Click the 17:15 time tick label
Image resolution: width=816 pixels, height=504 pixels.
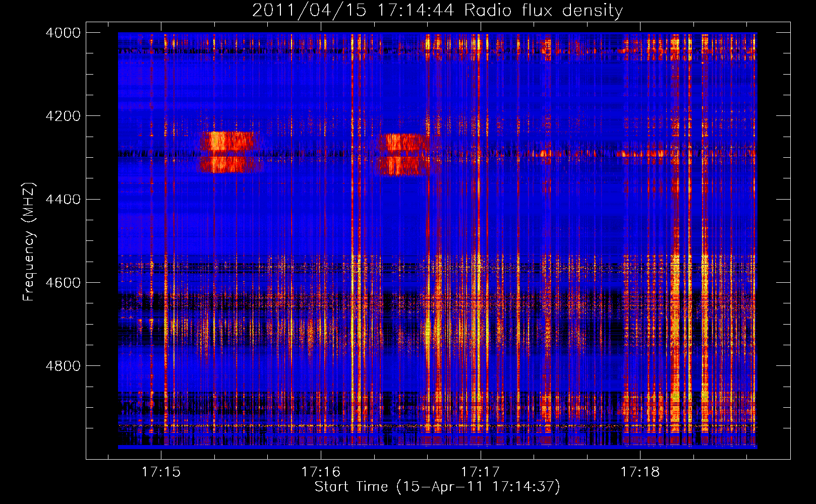pyautogui.click(x=161, y=472)
